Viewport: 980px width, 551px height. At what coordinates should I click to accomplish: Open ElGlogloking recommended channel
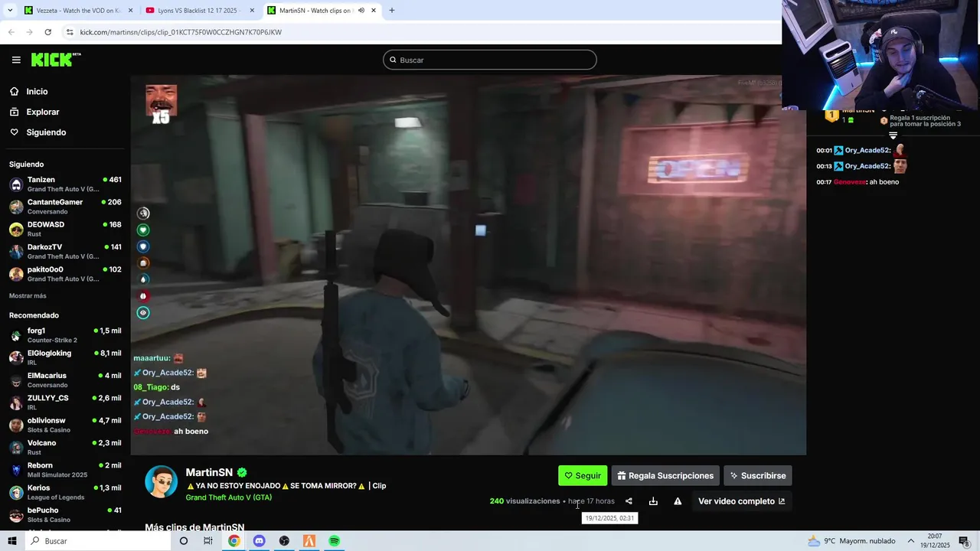click(x=65, y=357)
